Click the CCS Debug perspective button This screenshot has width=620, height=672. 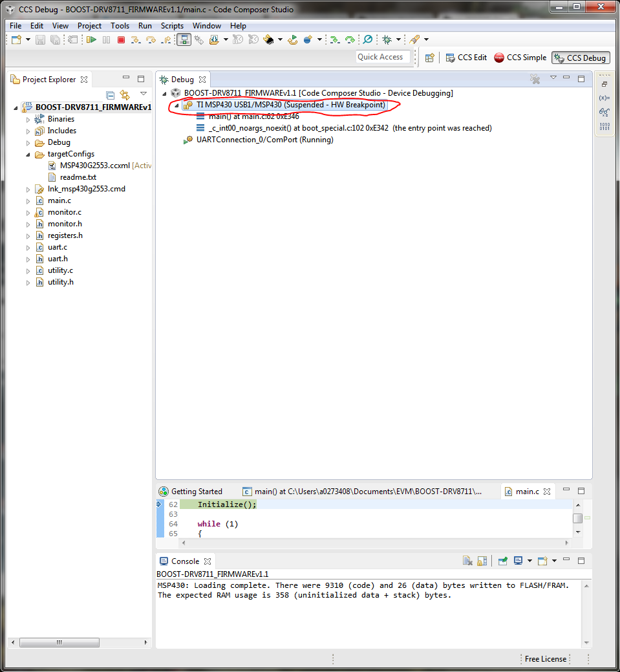click(x=581, y=58)
